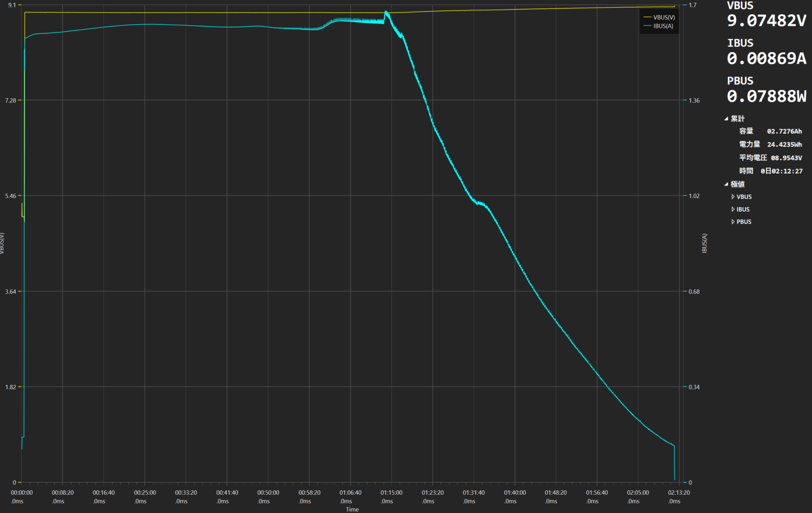Click the large PBUS 0.07888W reading
Screen dimensions: 812x513
[766, 96]
